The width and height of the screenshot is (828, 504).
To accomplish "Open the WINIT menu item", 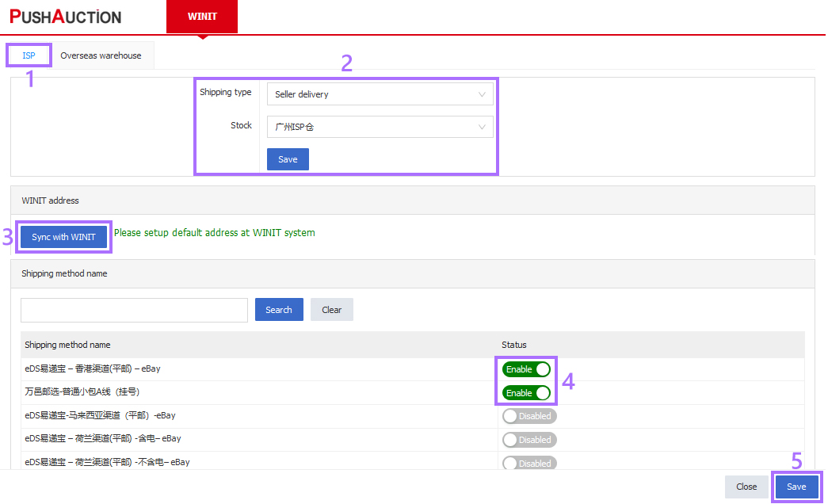I will 201,16.
